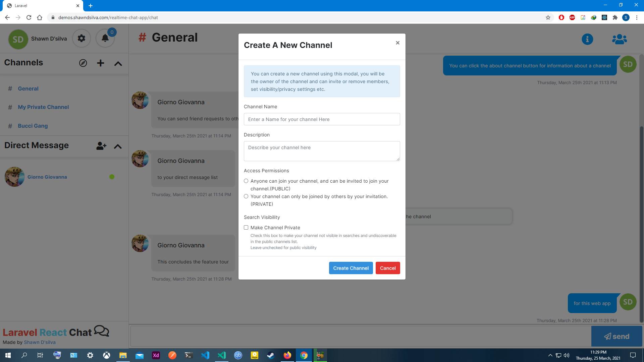Open the about channel info icon
Screen dimensions: 644x362
pos(587,39)
